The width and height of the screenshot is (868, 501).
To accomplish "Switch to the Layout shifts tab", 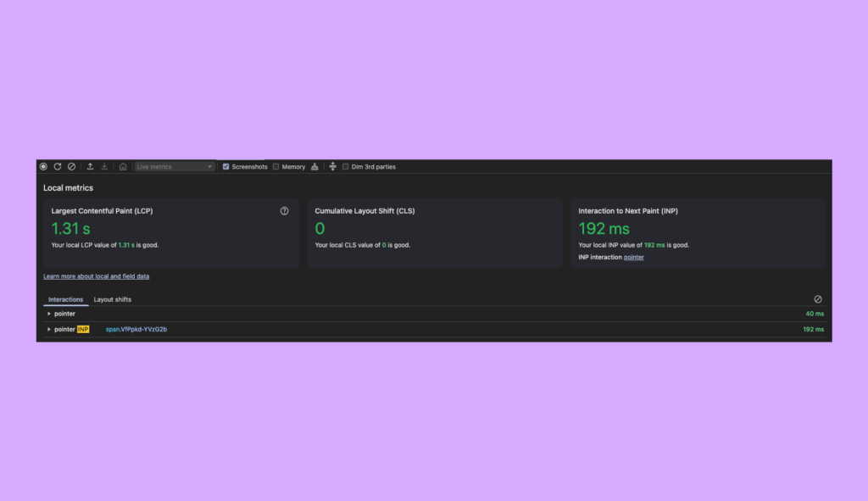I will click(x=113, y=299).
